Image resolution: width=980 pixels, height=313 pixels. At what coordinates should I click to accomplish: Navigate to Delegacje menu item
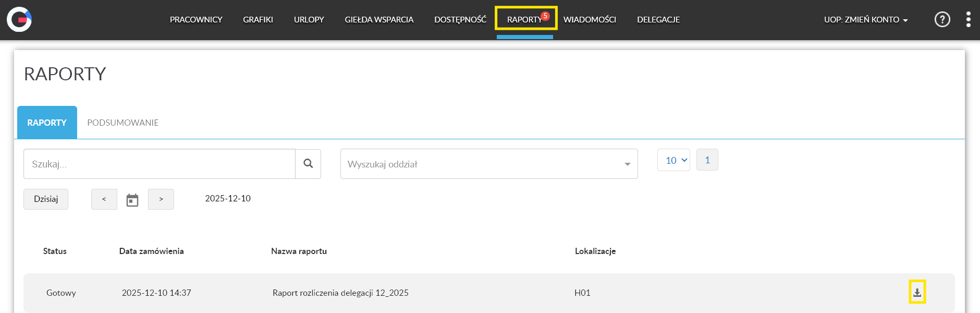[x=658, y=20]
